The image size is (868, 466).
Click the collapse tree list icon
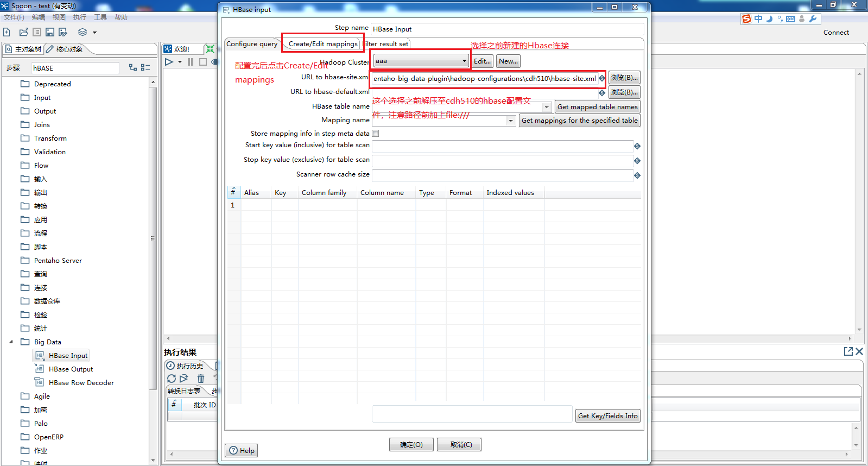click(145, 67)
